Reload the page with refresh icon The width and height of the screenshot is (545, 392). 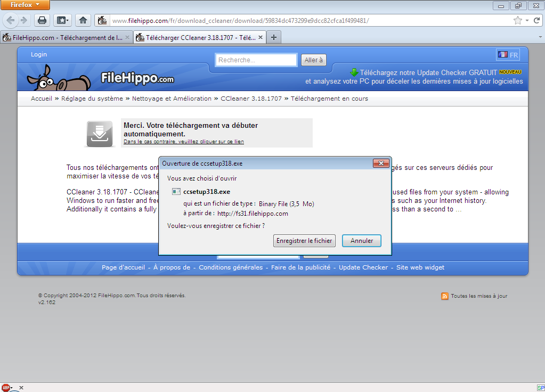536,20
